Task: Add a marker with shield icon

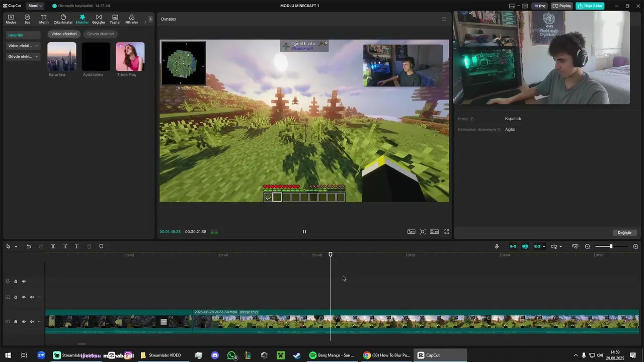Action: pyautogui.click(x=101, y=246)
